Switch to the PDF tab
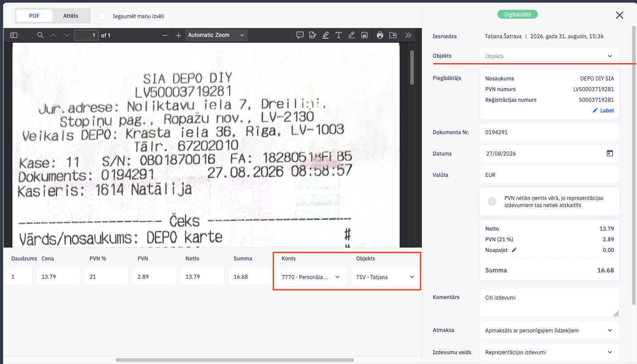 (x=34, y=16)
